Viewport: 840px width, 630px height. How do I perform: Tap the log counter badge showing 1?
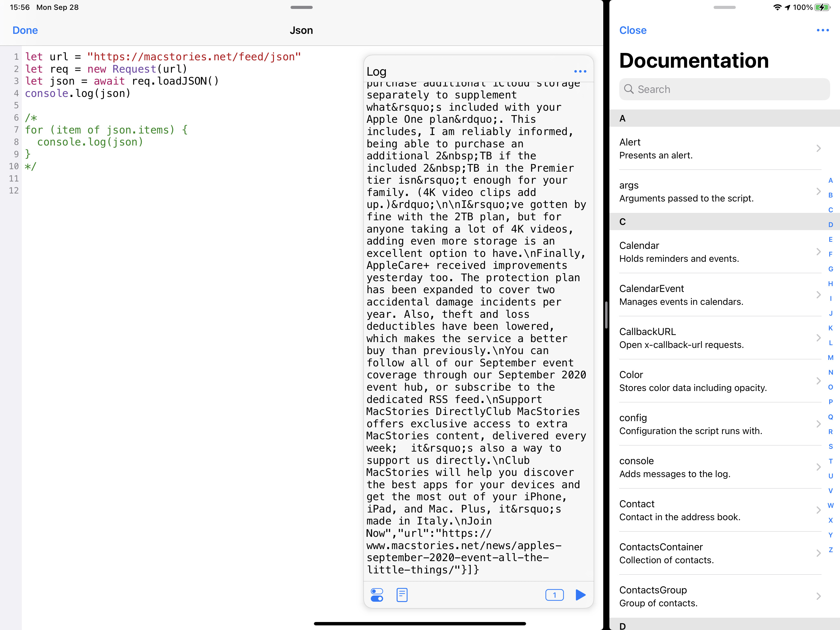(x=554, y=595)
